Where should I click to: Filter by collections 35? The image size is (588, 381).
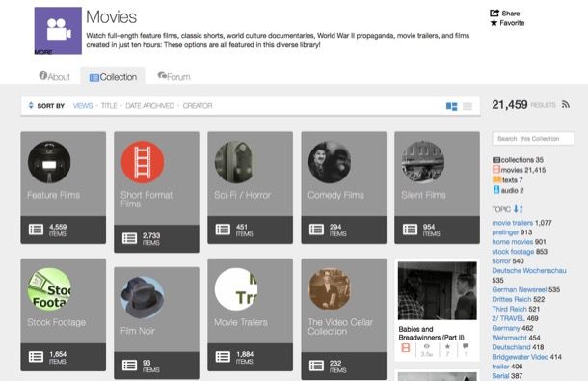[518, 160]
